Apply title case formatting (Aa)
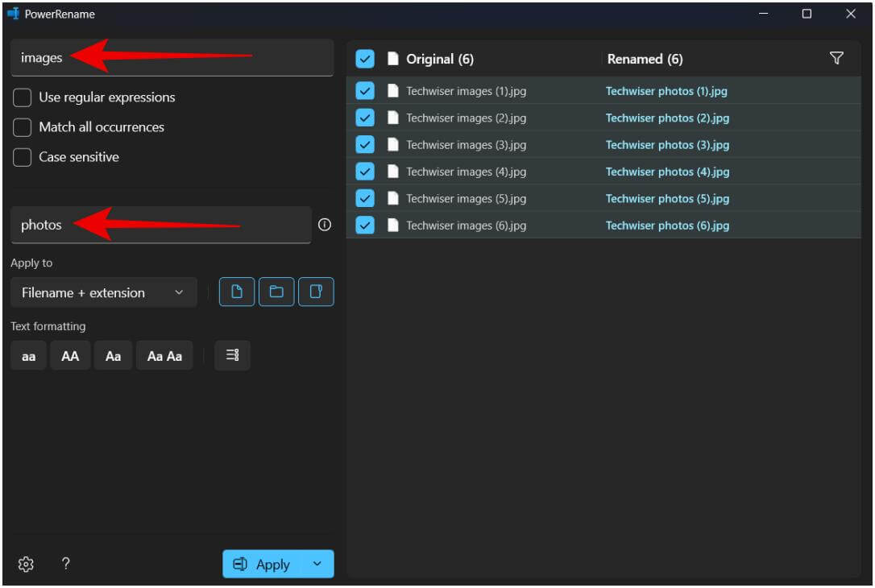Viewport: 875px width, 588px height. pyautogui.click(x=114, y=356)
